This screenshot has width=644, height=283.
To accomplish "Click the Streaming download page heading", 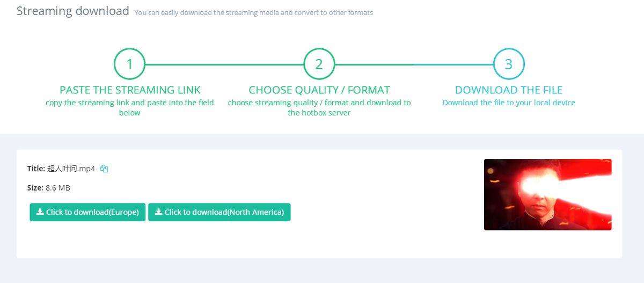I will click(x=73, y=11).
